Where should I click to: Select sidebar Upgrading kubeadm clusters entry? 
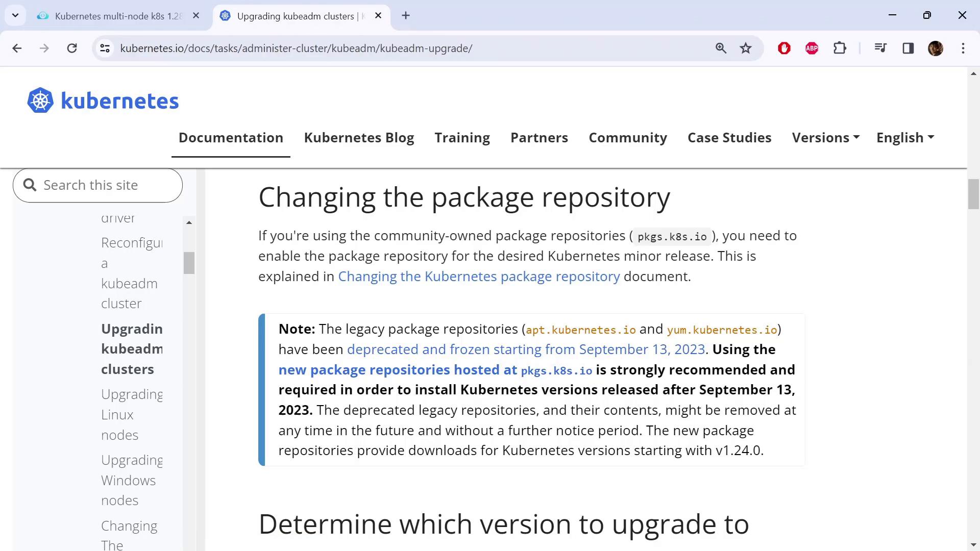point(132,349)
